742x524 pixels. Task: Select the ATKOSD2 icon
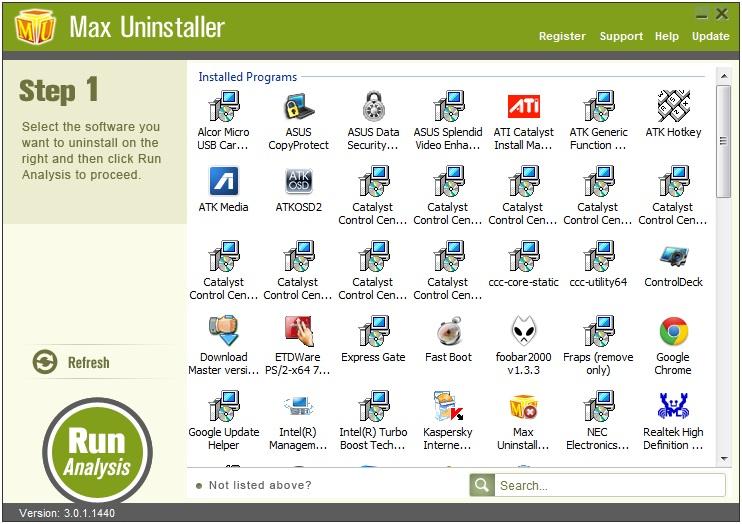[299, 181]
